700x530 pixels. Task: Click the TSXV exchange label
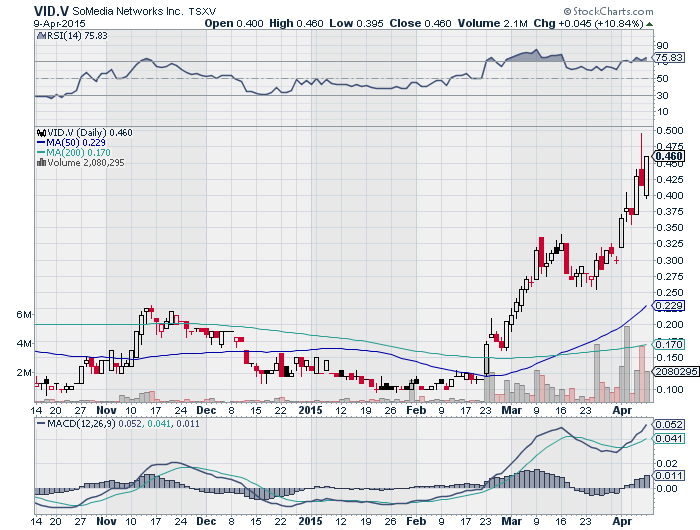click(202, 12)
